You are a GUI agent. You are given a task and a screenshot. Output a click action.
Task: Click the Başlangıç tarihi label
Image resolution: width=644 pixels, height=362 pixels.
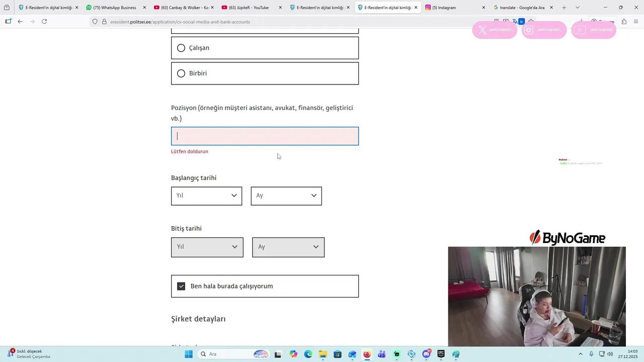coord(194,178)
